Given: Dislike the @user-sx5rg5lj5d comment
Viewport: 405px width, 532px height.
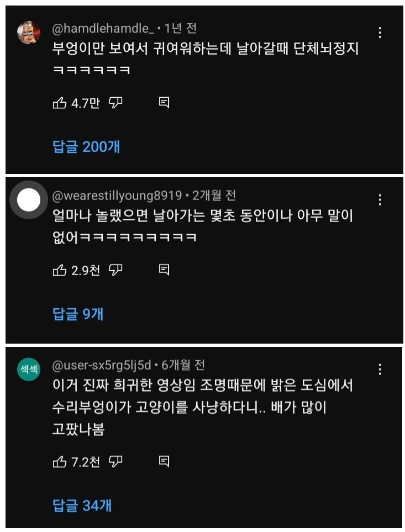Looking at the screenshot, I should pyautogui.click(x=115, y=462).
